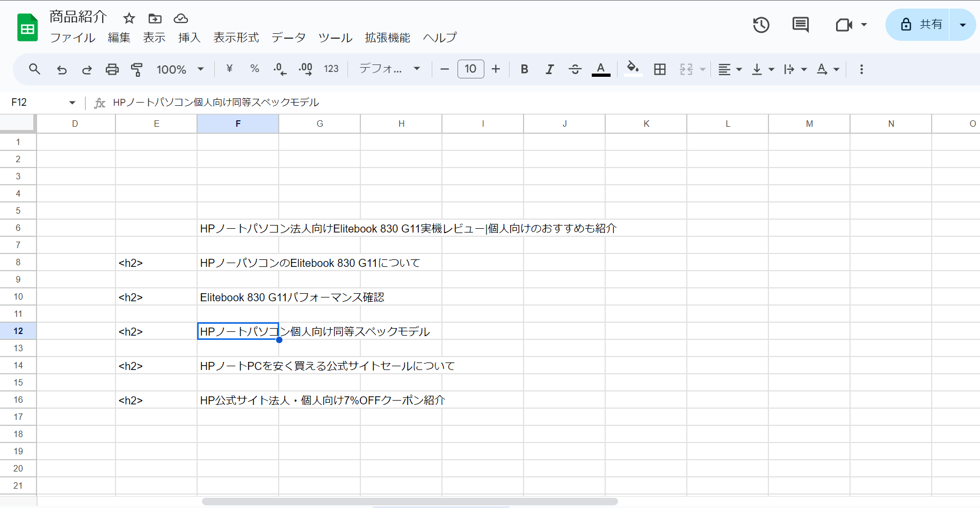Open text wrapping dropdown
The width and height of the screenshot is (980, 508).
[x=795, y=69]
